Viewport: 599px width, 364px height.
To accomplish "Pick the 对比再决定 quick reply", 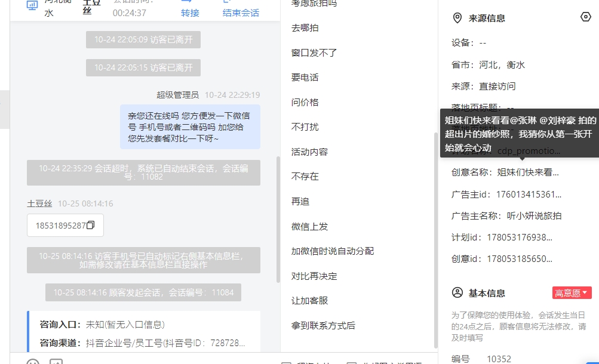I will pyautogui.click(x=314, y=276).
